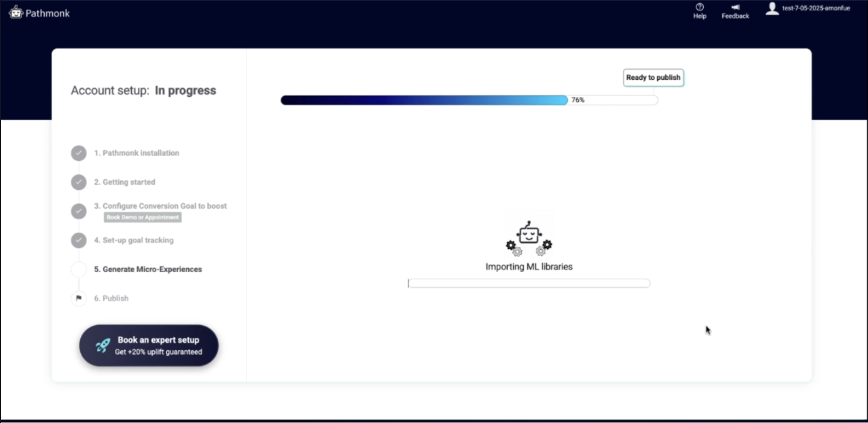Click the Feedback megaphone icon

pos(735,7)
